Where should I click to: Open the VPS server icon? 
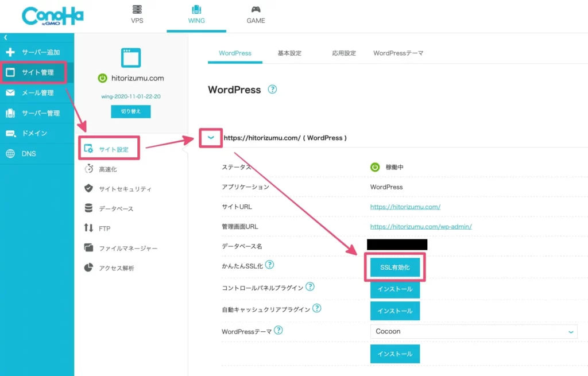tap(137, 9)
